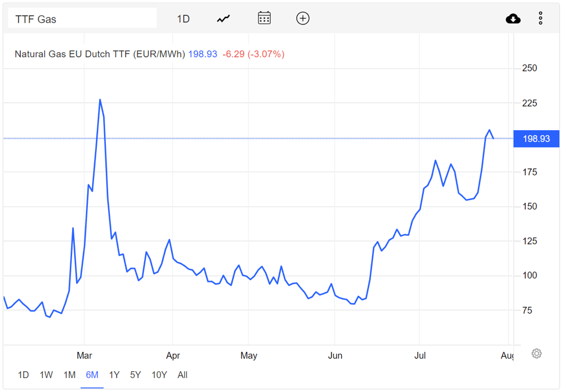This screenshot has height=392, width=563.
Task: Click the 225 price axis label
Action: (529, 104)
